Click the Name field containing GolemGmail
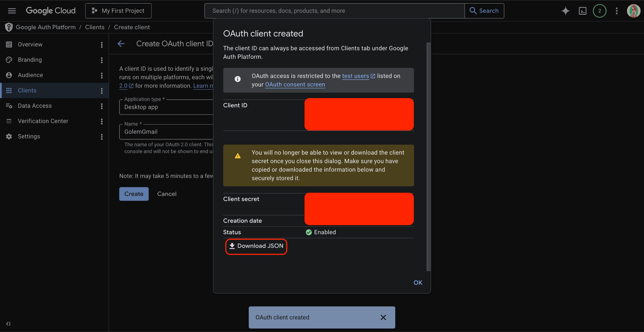This screenshot has height=332, width=644. coord(166,132)
